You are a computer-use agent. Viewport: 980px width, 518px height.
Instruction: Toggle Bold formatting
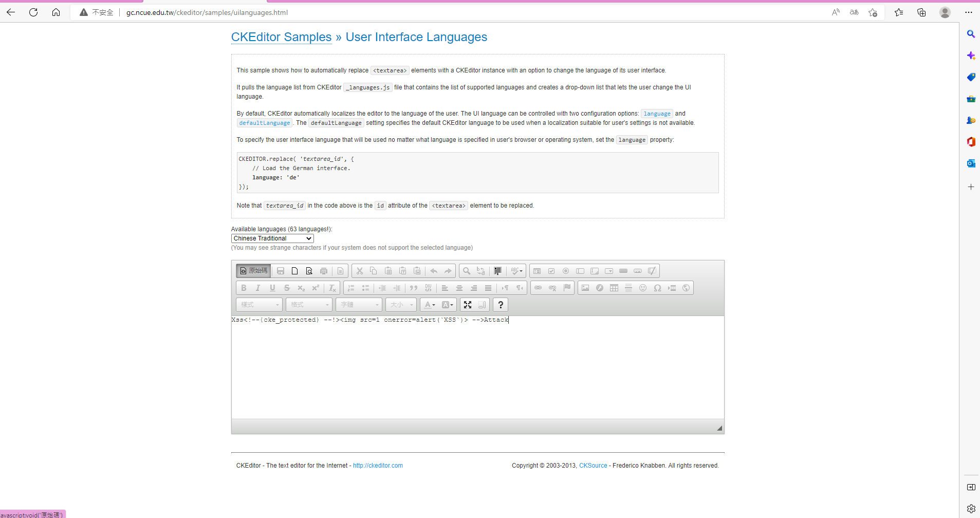(x=244, y=288)
